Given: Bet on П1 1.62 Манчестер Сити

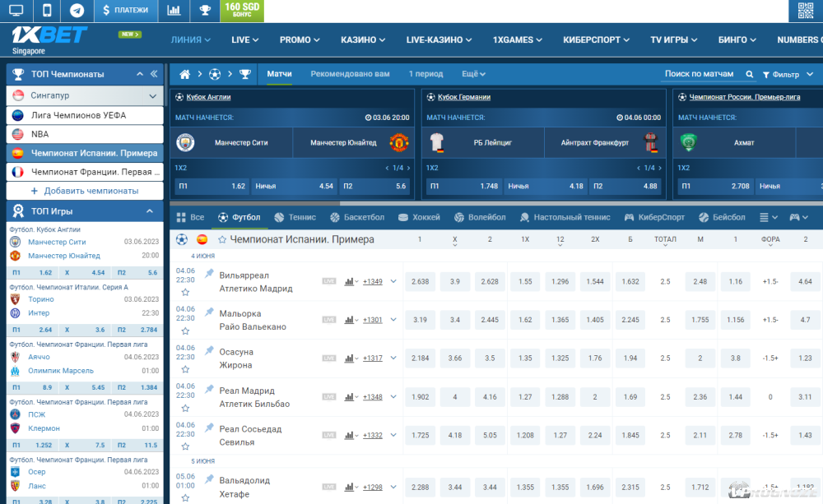Looking at the screenshot, I should pos(212,186).
